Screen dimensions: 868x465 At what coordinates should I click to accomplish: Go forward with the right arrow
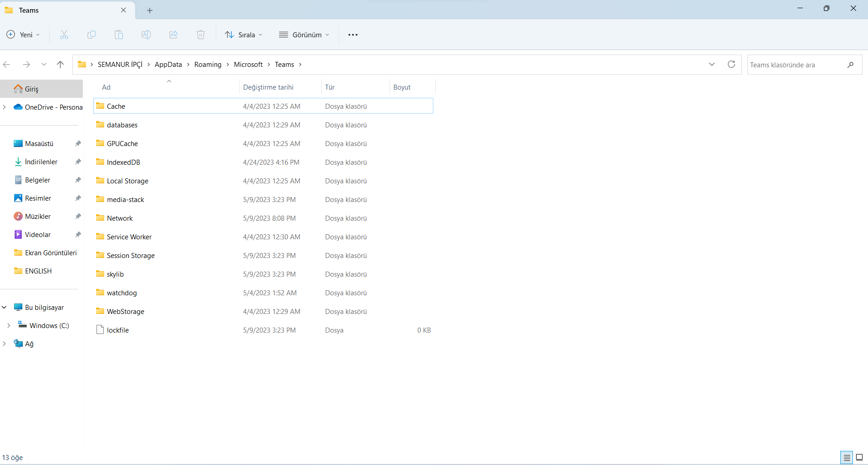[26, 65]
